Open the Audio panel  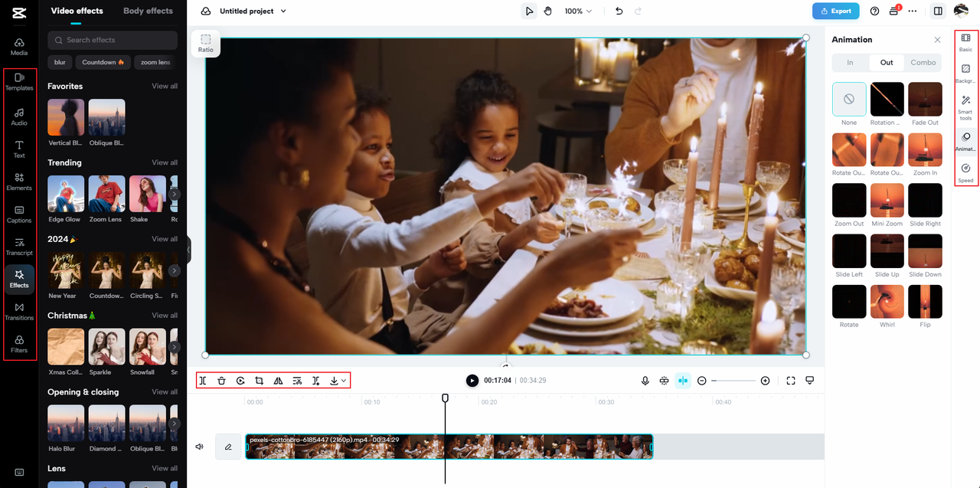[19, 116]
